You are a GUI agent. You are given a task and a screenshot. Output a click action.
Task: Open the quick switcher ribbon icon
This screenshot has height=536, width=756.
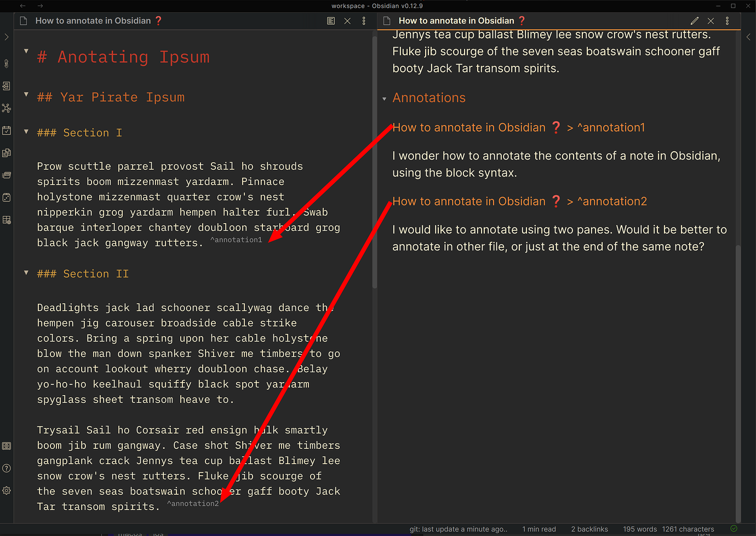(x=7, y=64)
